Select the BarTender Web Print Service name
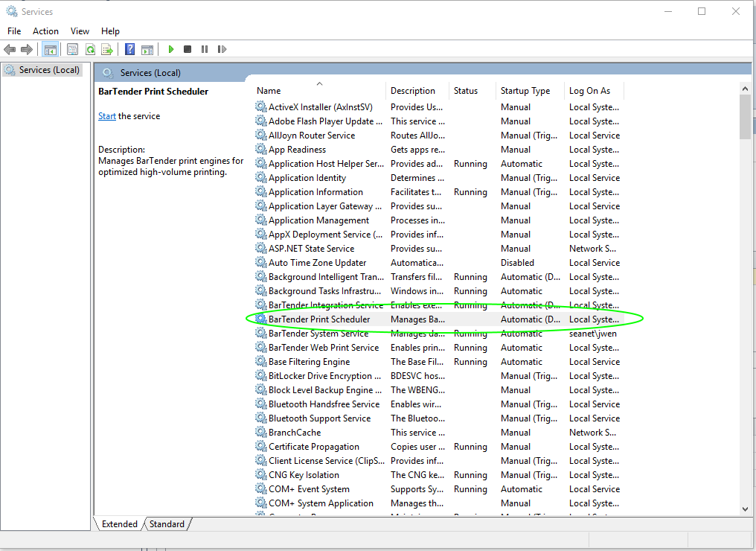The image size is (756, 551). [324, 348]
